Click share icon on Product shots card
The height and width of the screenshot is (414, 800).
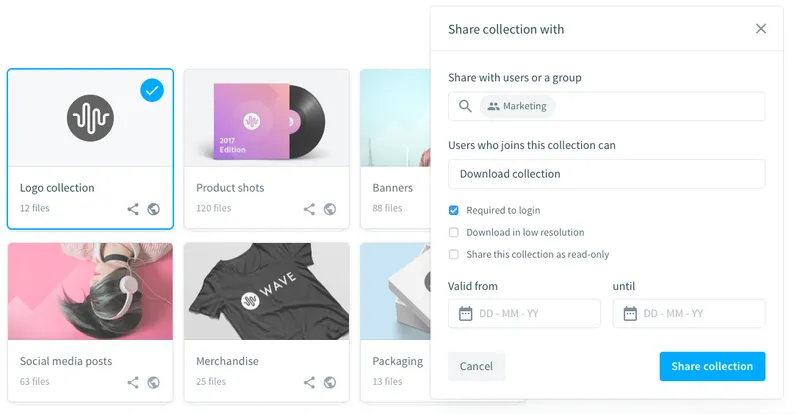pos(309,209)
